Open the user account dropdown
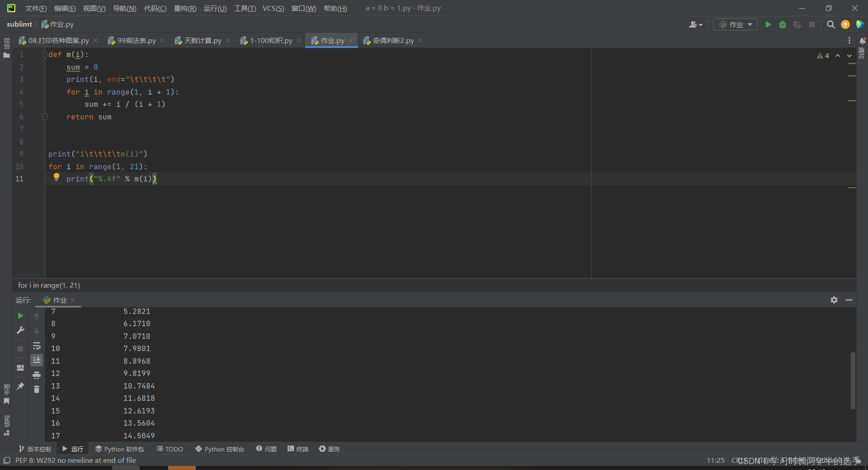868x470 pixels. coord(695,24)
